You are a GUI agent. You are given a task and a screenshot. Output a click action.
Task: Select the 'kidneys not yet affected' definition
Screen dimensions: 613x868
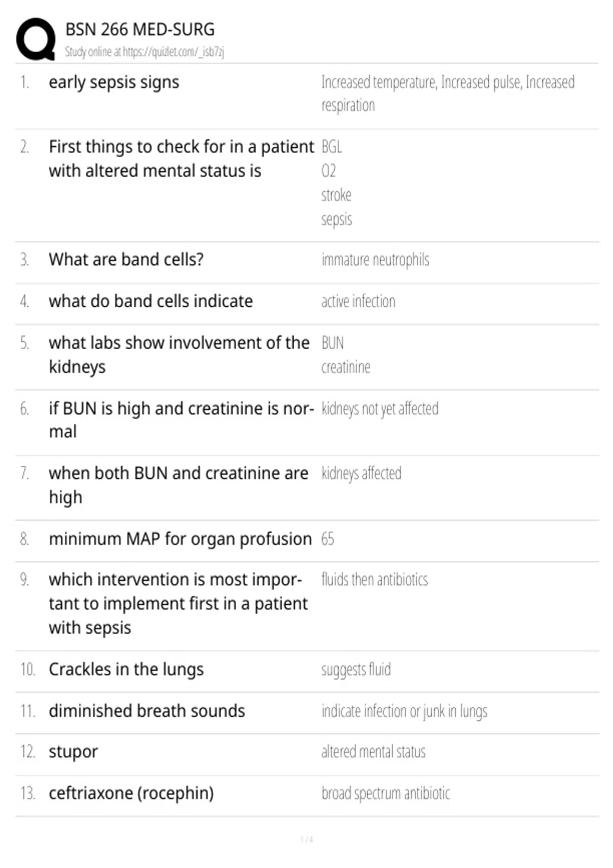380,408
